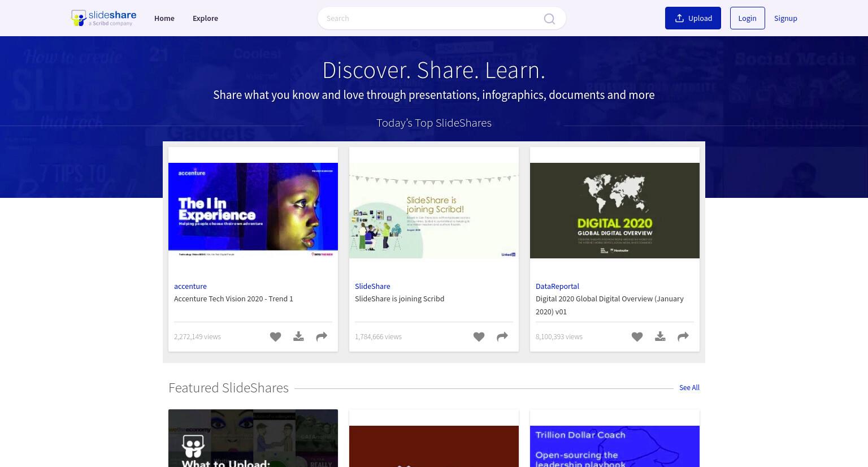Like the Accenture Tech Vision slideshow
Image resolution: width=868 pixels, height=467 pixels.
click(x=275, y=337)
